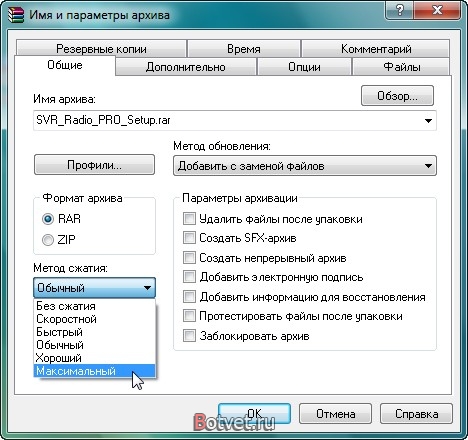Toggle Создать непрерывный архив checkbox
The width and height of the screenshot is (468, 440).
click(189, 258)
